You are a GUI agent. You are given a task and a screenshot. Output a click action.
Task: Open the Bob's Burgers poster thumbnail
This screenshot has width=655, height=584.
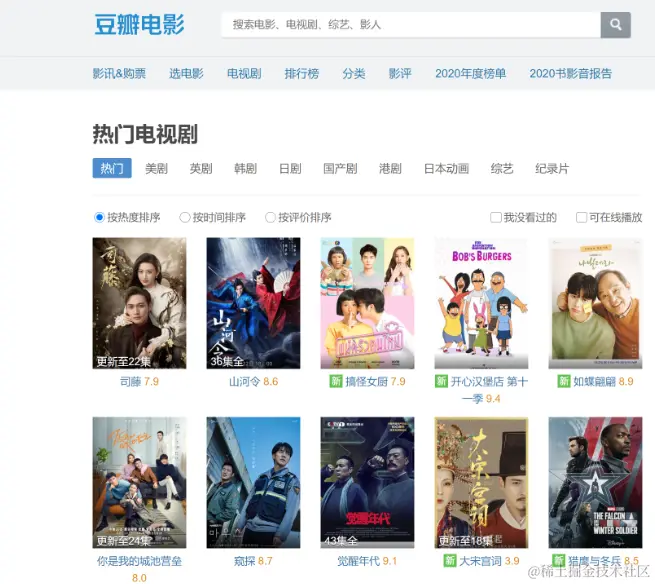tap(481, 303)
